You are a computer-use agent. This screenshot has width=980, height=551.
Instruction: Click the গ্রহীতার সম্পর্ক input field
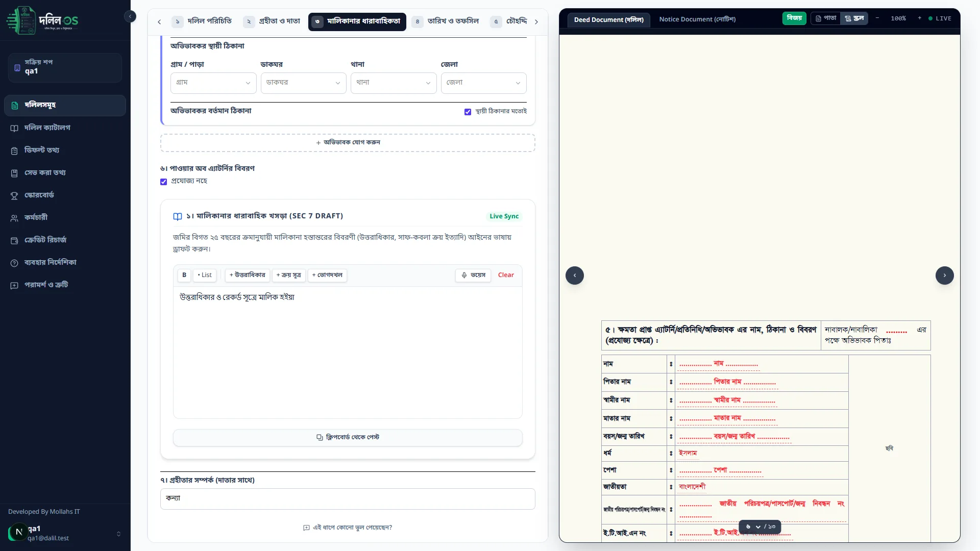coord(348,498)
